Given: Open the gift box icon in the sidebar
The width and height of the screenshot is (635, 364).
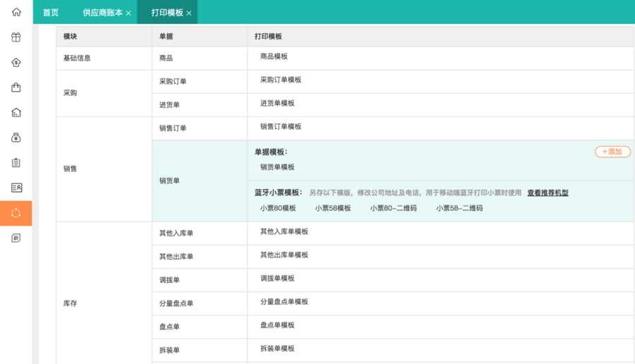Looking at the screenshot, I should 16,37.
